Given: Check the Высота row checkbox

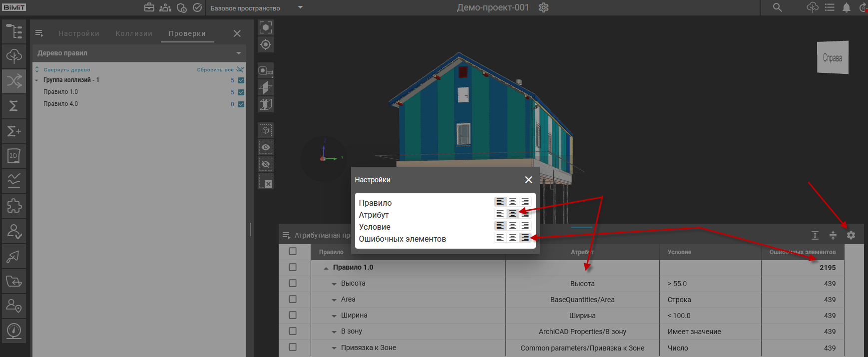Looking at the screenshot, I should point(293,283).
